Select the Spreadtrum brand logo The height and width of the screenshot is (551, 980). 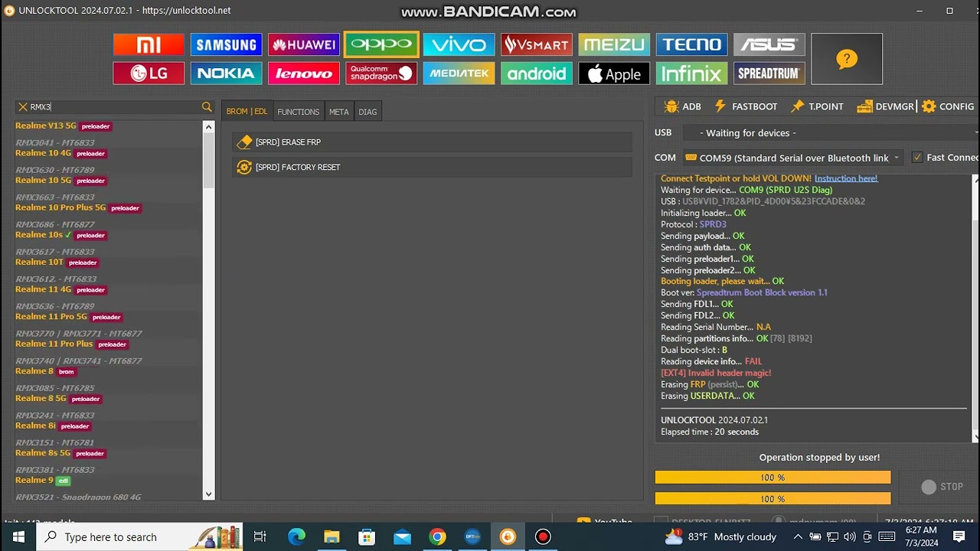point(769,73)
